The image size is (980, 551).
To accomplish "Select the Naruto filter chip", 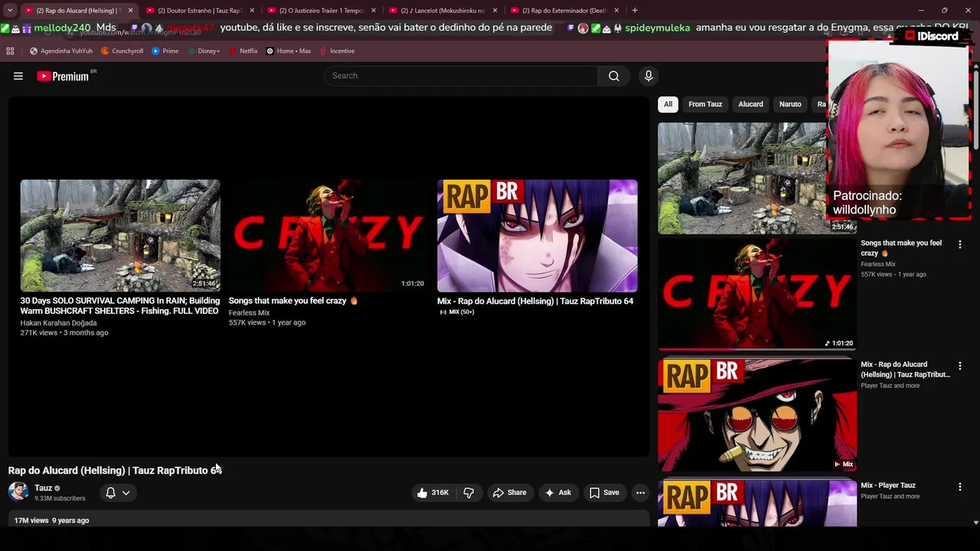I will (790, 104).
